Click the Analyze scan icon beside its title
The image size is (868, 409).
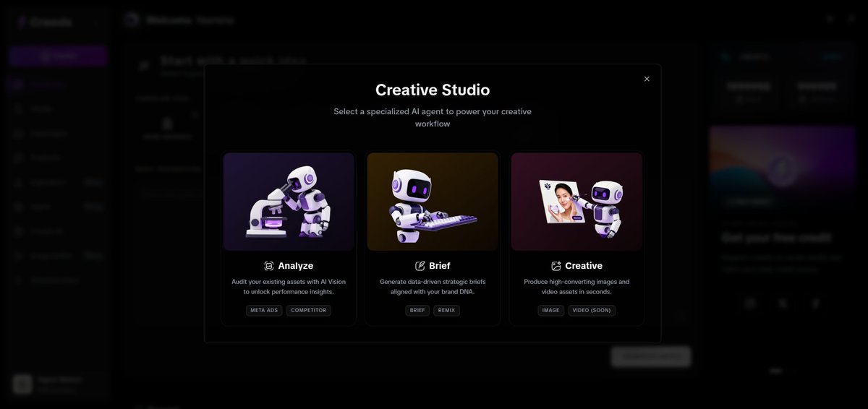269,266
